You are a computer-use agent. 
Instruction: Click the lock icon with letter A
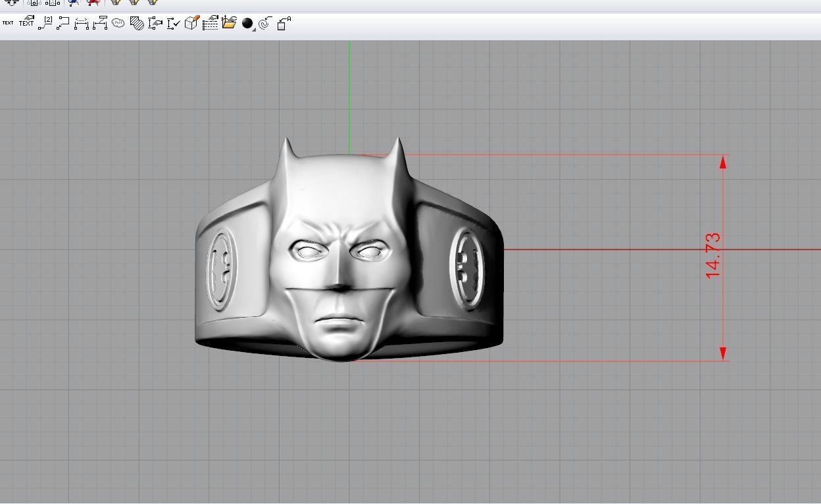click(x=284, y=24)
